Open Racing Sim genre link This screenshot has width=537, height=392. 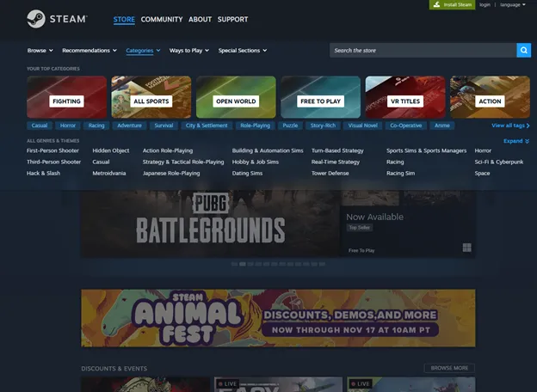click(401, 173)
